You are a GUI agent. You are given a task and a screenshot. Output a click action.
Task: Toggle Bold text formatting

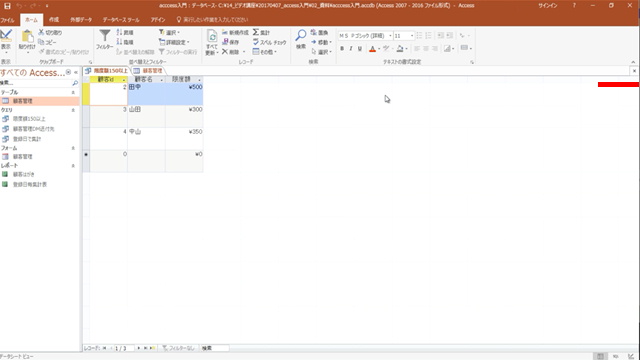pyautogui.click(x=342, y=49)
